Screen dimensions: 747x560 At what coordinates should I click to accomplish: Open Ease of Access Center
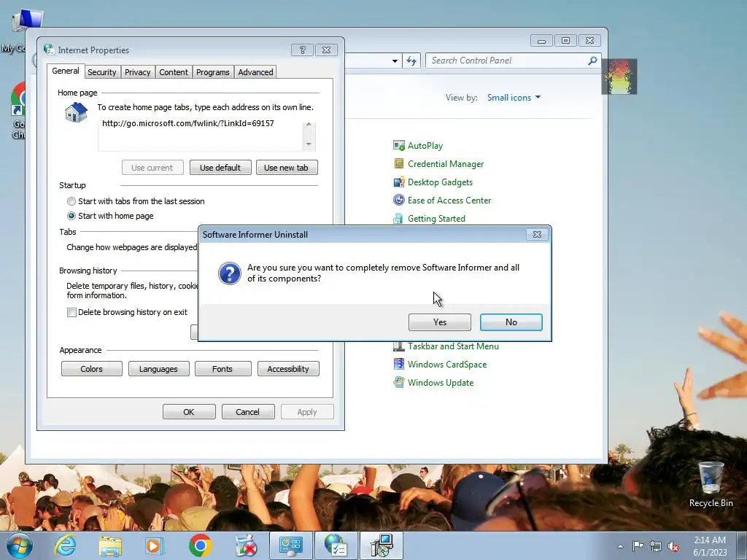pyautogui.click(x=449, y=201)
